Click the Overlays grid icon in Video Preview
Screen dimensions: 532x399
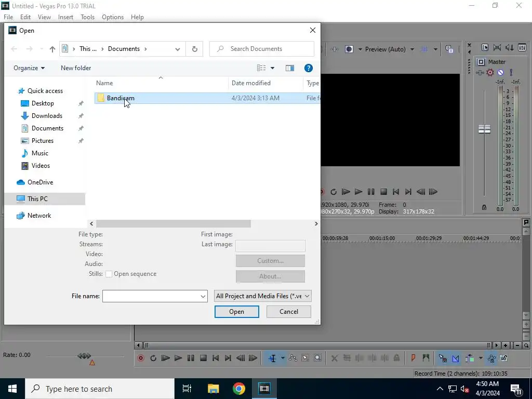[424, 49]
